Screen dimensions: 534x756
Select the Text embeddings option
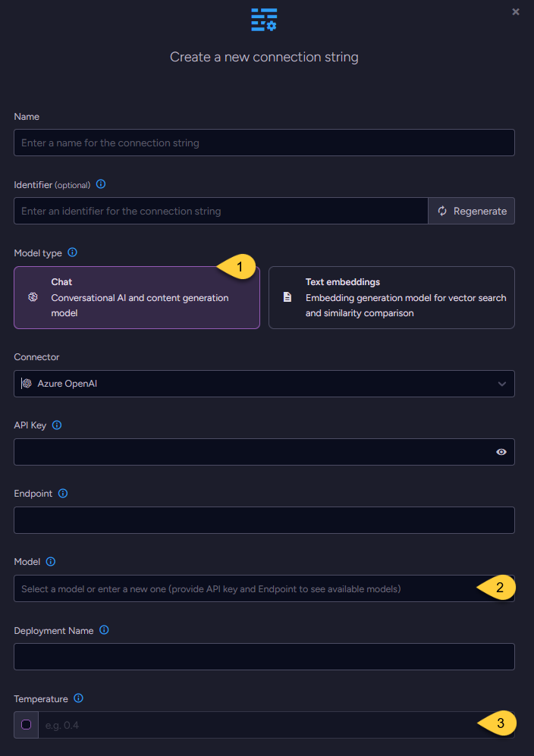(x=391, y=297)
